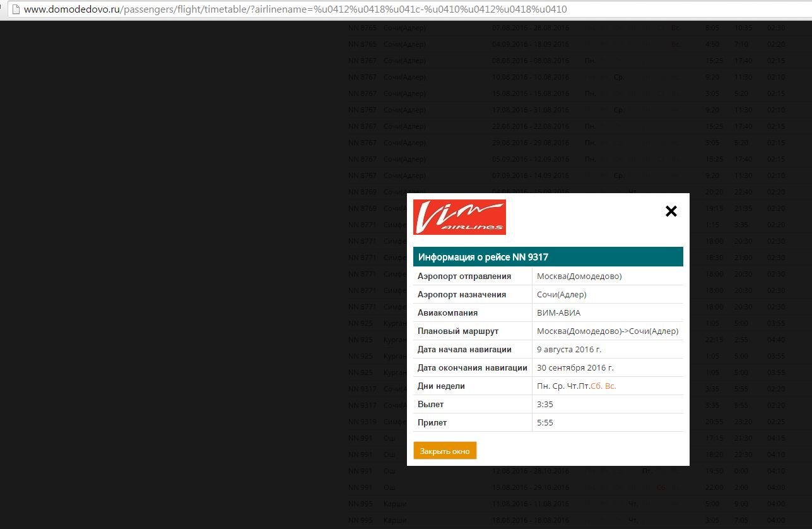
Task: Click the background arrival time 23:20
Action: pyautogui.click(x=743, y=422)
